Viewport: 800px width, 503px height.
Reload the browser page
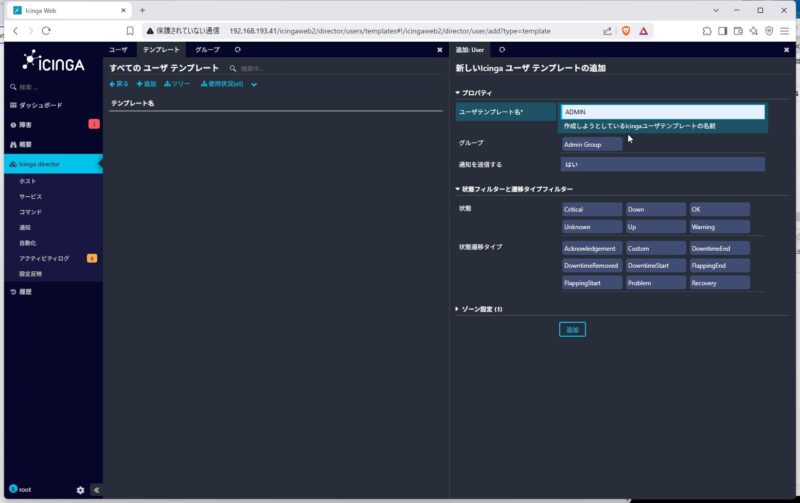[x=46, y=31]
